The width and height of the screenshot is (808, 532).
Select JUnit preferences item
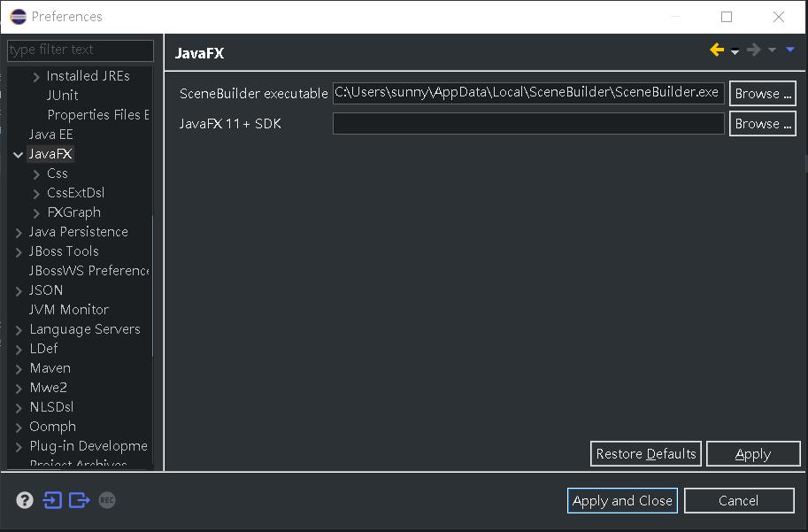coord(62,96)
